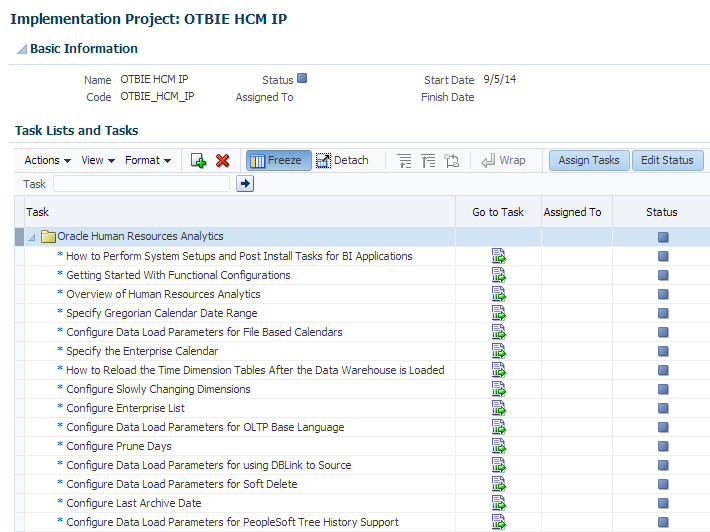Open the Format menu

tap(148, 160)
